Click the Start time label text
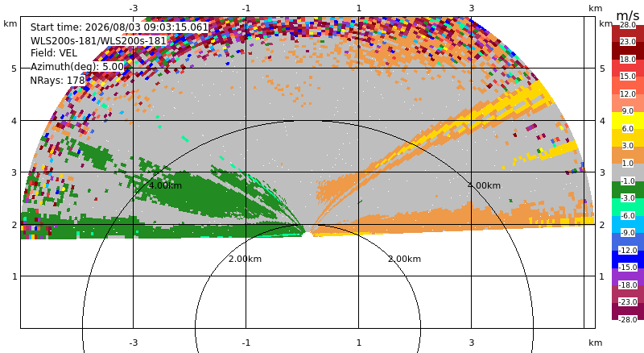This screenshot has width=644, height=353. coord(119,27)
